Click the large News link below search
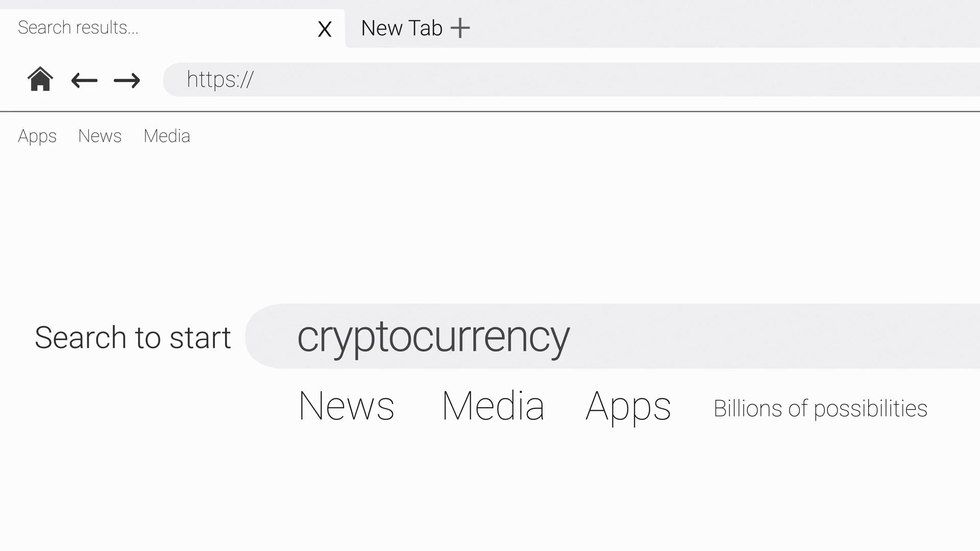The width and height of the screenshot is (980, 551). point(347,406)
